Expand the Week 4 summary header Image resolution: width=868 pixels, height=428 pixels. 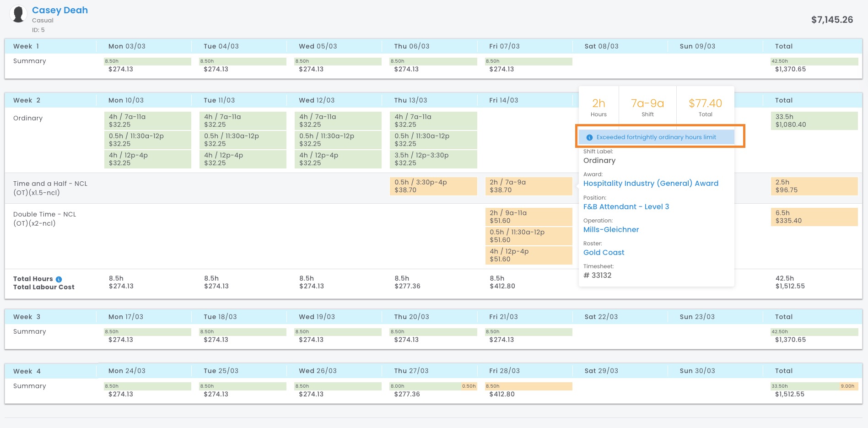pos(27,371)
